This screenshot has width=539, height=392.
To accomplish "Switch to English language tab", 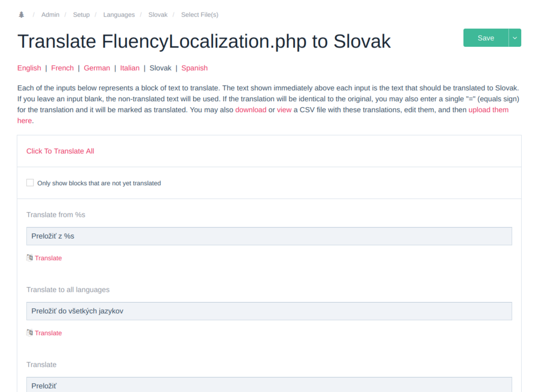I will [x=29, y=68].
